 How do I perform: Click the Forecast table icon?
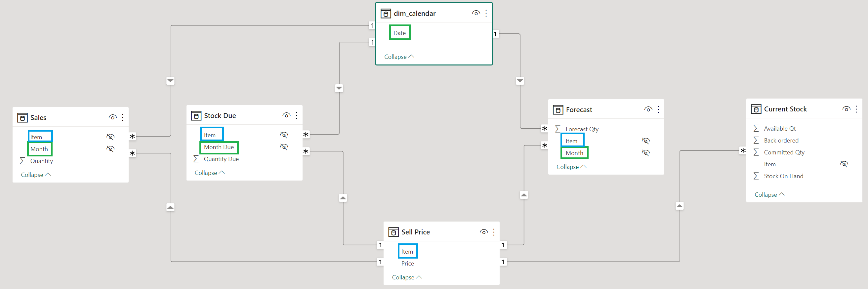point(558,109)
